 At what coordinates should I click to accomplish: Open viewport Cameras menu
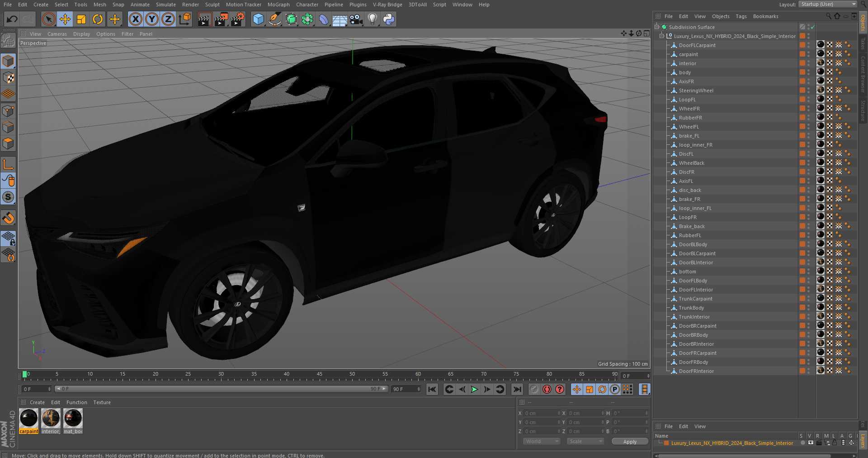(x=57, y=34)
